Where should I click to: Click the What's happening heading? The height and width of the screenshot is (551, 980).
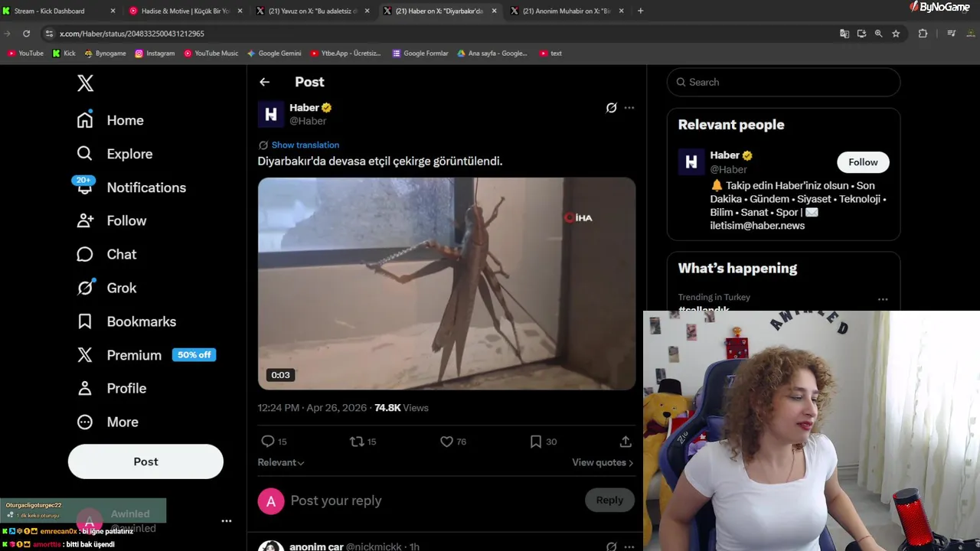click(737, 269)
